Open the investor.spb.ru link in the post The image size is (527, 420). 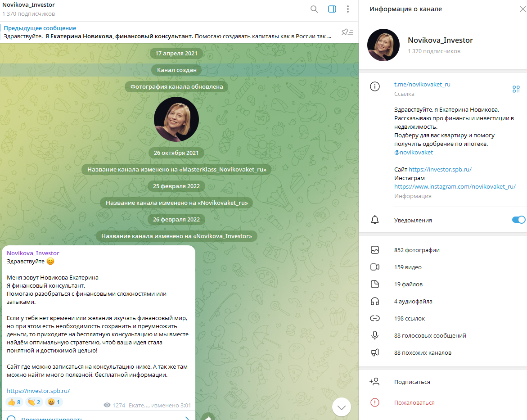point(38,391)
